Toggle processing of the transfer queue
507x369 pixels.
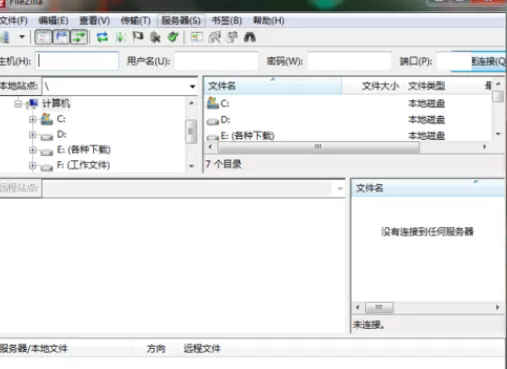click(x=120, y=37)
